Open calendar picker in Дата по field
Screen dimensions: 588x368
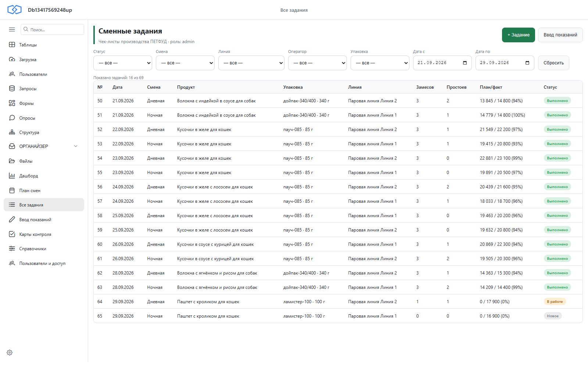527,63
